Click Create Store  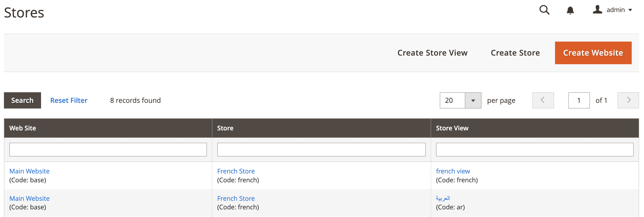(515, 53)
